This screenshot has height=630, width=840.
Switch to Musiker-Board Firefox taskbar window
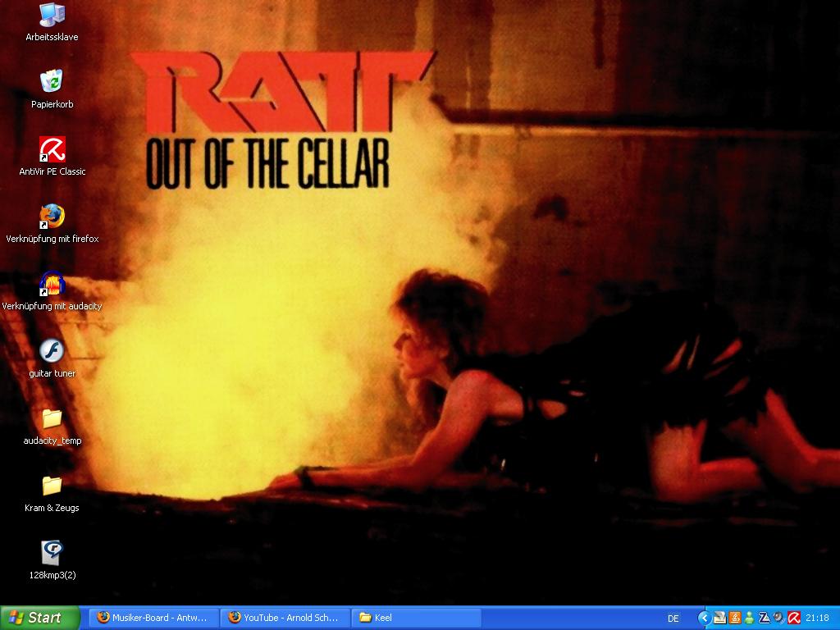(153, 618)
